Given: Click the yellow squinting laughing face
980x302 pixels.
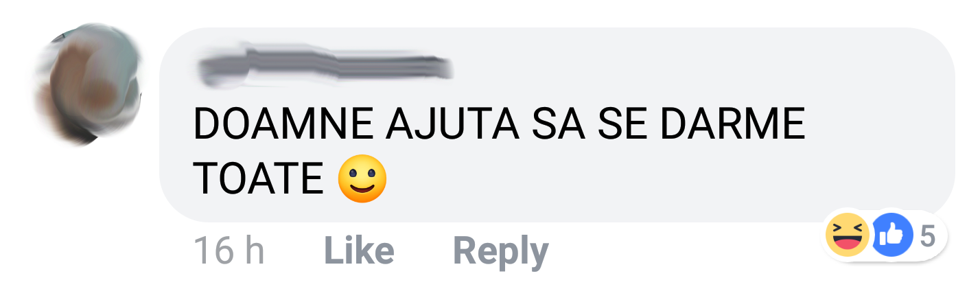Looking at the screenshot, I should 848,235.
